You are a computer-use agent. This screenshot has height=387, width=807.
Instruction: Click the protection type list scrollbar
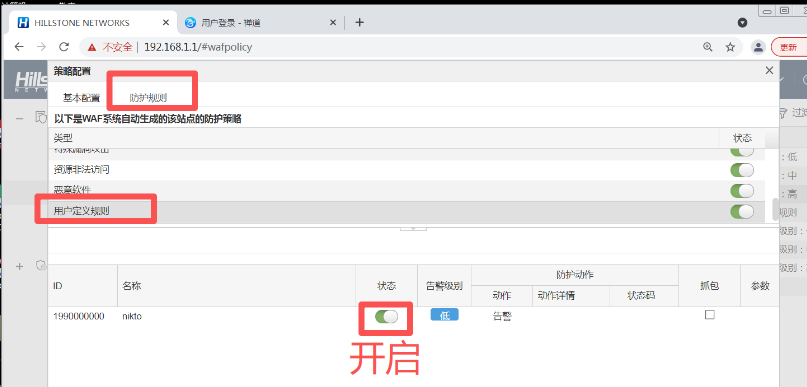[775, 209]
